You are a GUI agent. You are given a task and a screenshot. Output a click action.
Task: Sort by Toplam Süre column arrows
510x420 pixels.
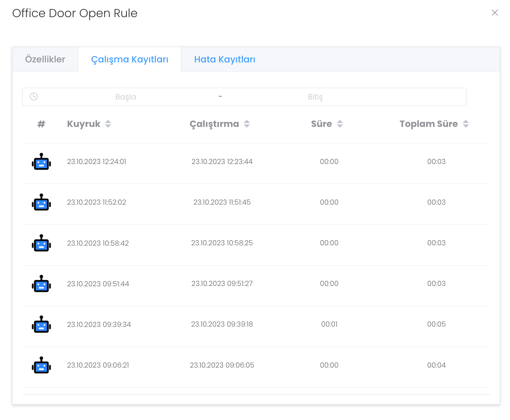pyautogui.click(x=466, y=124)
